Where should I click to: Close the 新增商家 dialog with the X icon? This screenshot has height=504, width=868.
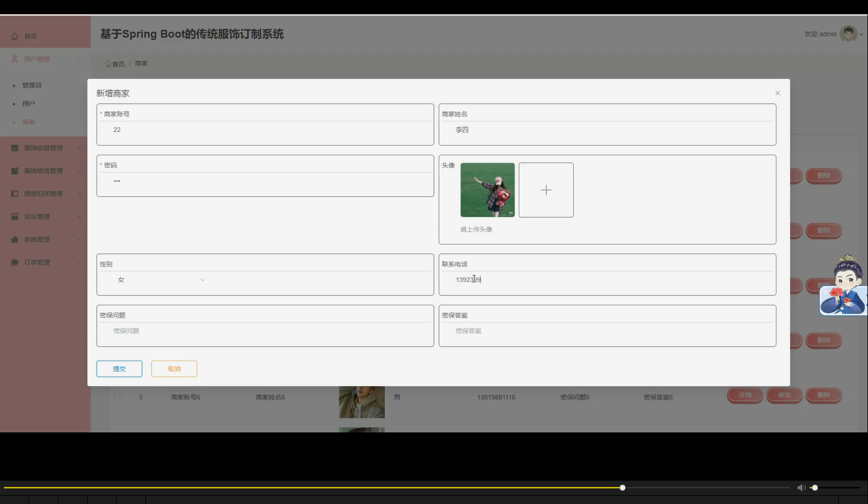tap(778, 93)
